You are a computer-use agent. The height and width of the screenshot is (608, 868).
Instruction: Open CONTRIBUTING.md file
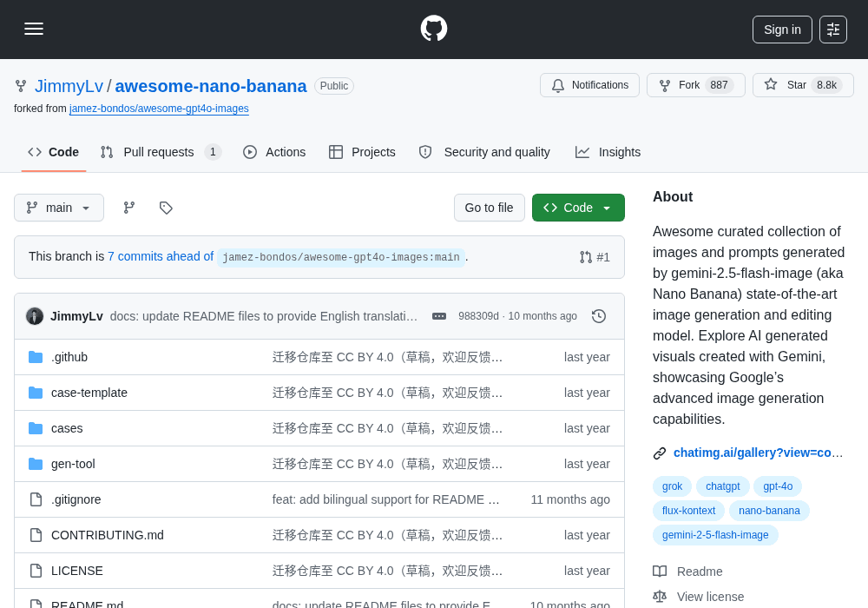point(108,535)
